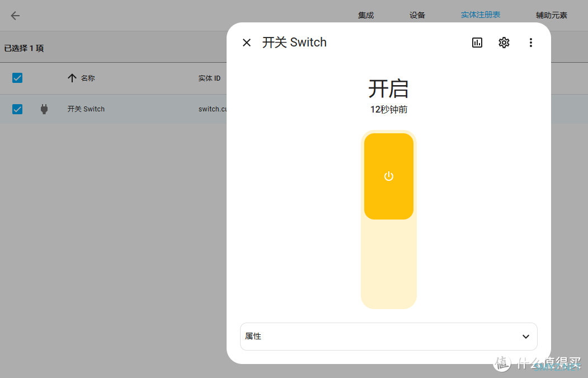Toggle the yellow power switch off
The height and width of the screenshot is (378, 588).
388,176
